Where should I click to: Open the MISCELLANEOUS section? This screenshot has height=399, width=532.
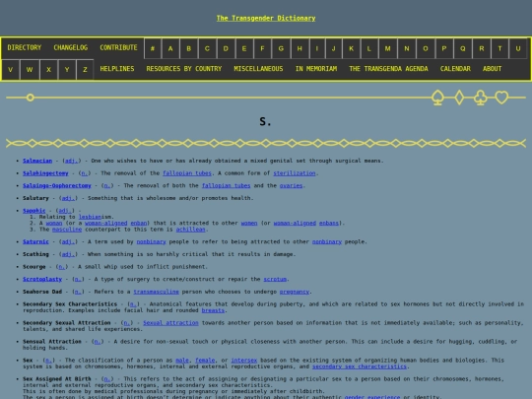[258, 69]
